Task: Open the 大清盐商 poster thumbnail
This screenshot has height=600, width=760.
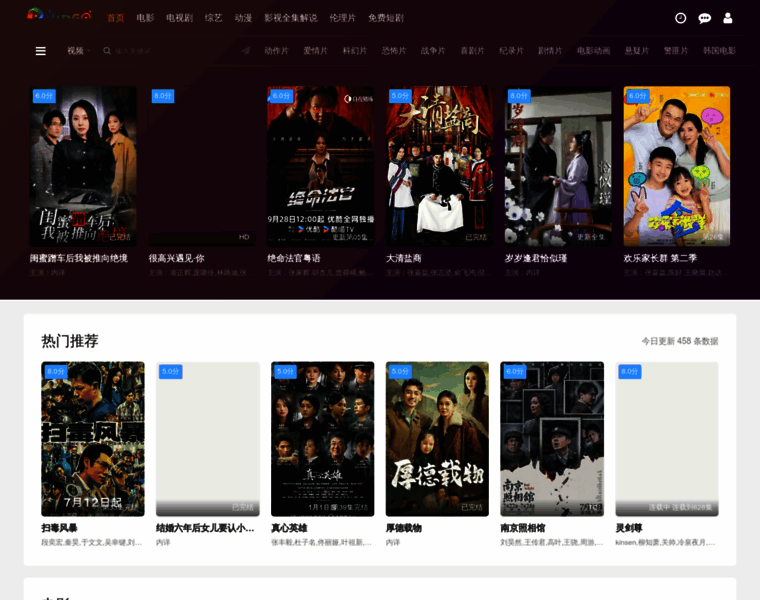Action: coord(439,166)
